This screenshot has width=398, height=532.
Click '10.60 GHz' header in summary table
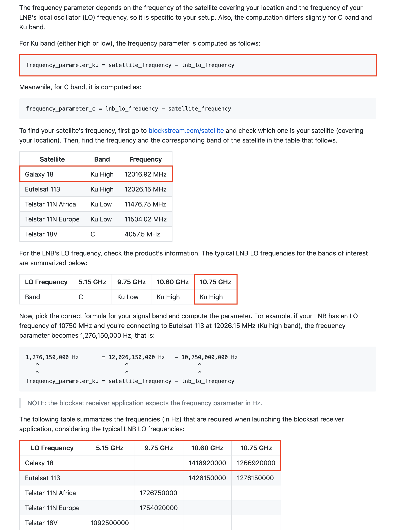pos(207,448)
